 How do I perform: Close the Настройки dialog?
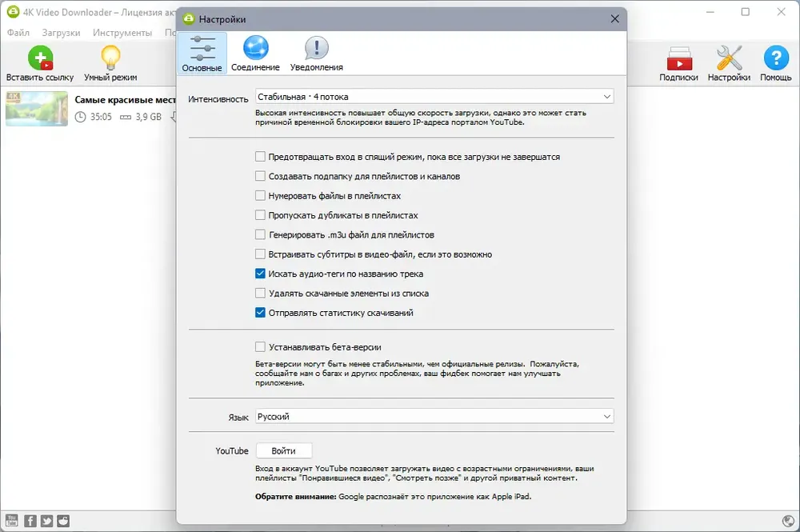pos(614,19)
